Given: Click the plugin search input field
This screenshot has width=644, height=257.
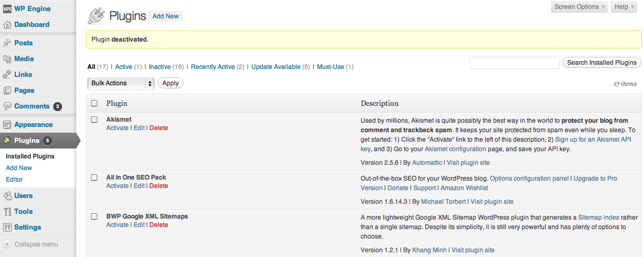Looking at the screenshot, I should pyautogui.click(x=514, y=63).
